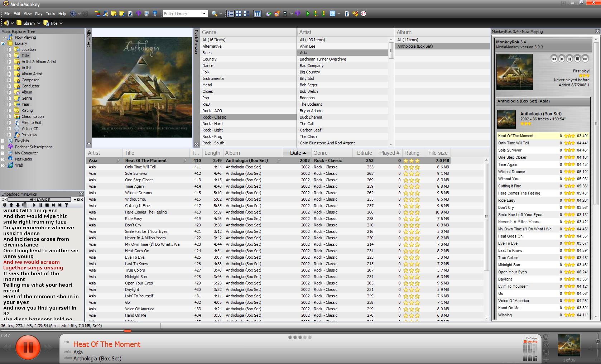Sort tracklist by Played # column header
This screenshot has width=601, height=364.
[x=389, y=153]
